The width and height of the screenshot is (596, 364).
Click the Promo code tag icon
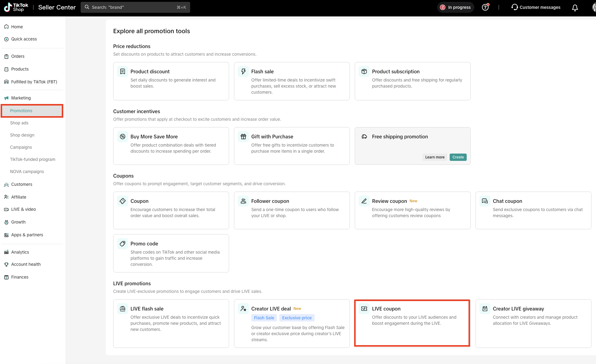point(123,244)
